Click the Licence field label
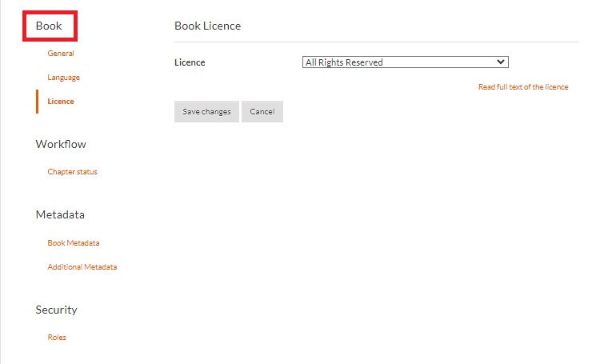612x364 pixels. point(190,62)
